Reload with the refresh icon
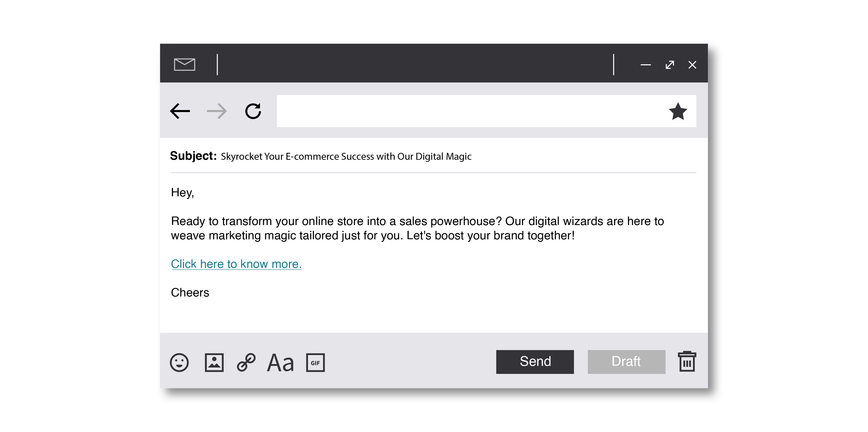Screen dimensions: 868x432 click(x=253, y=111)
